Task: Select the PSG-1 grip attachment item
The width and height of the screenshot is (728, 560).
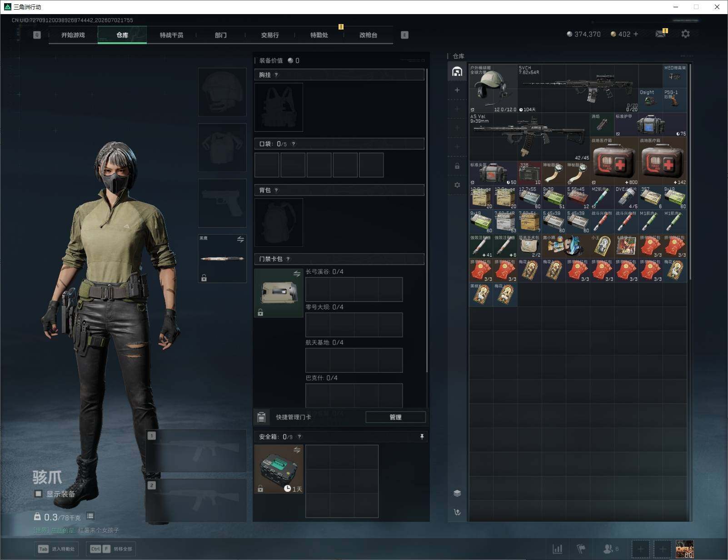Action: pos(675,100)
